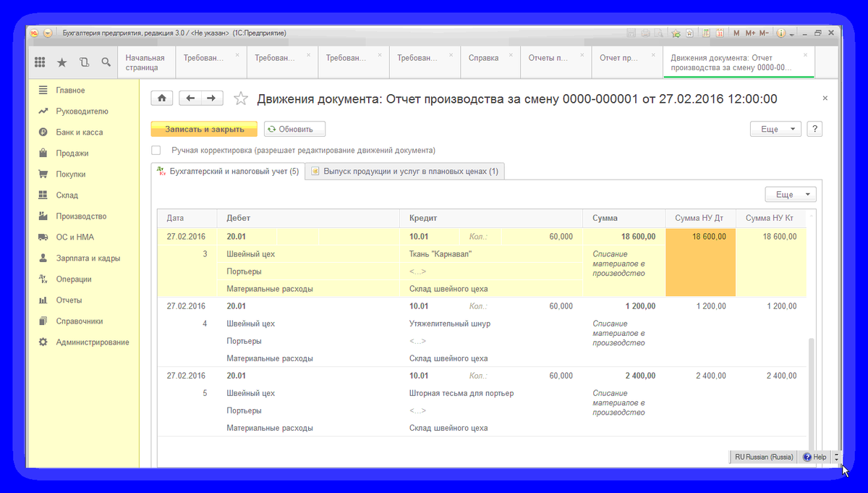Select the 2 400,00 Сумма cell
Viewport: 868px width, 493px height.
[624, 376]
